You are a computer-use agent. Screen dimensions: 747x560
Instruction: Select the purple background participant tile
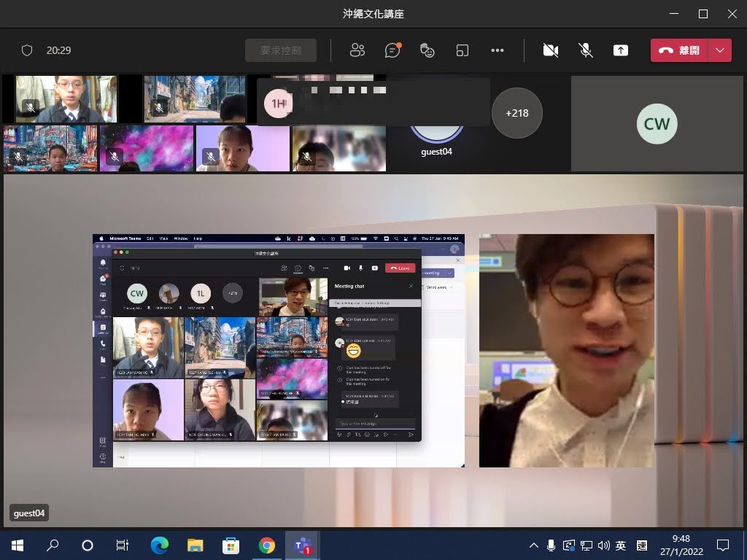click(x=243, y=148)
